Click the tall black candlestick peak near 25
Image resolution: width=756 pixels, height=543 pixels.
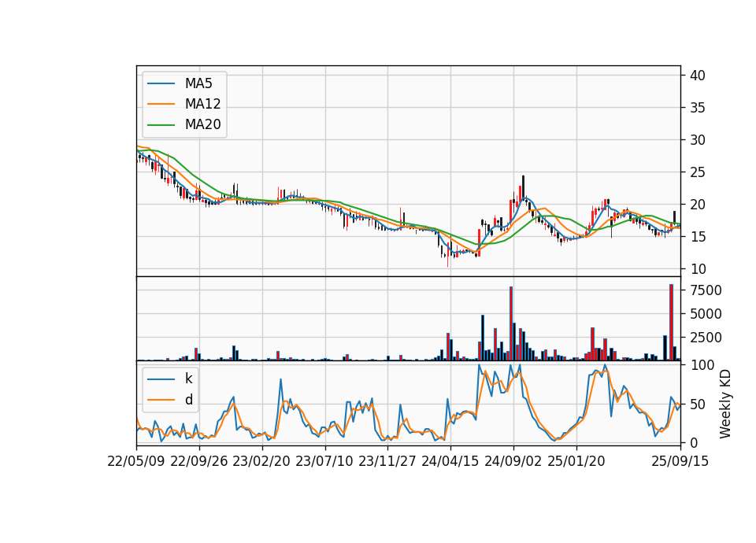pos(523,187)
